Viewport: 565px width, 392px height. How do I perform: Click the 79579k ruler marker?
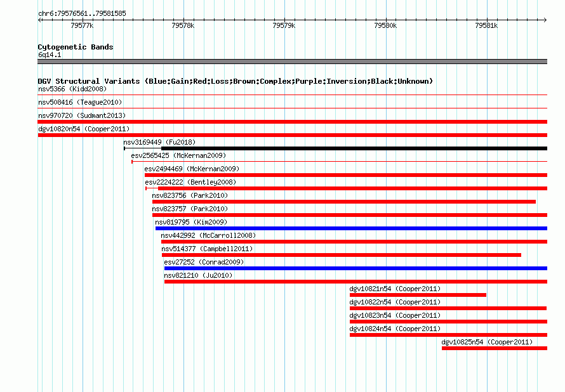pos(284,25)
